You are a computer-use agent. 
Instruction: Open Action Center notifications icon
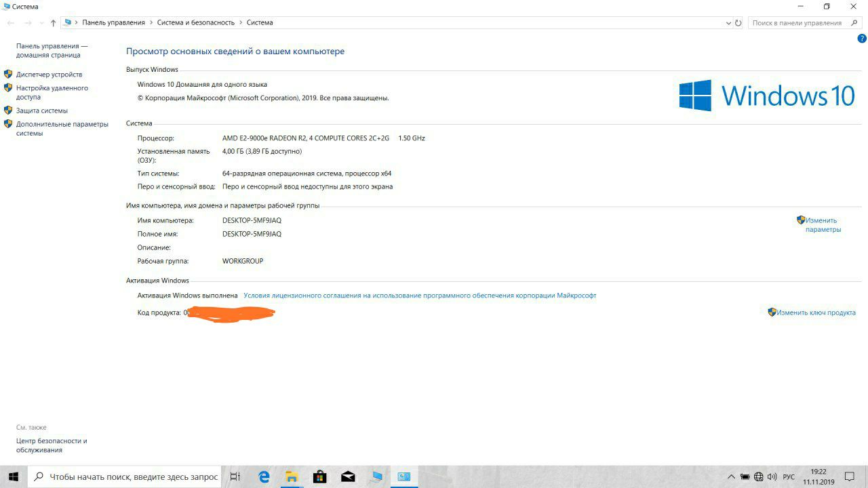(x=850, y=476)
